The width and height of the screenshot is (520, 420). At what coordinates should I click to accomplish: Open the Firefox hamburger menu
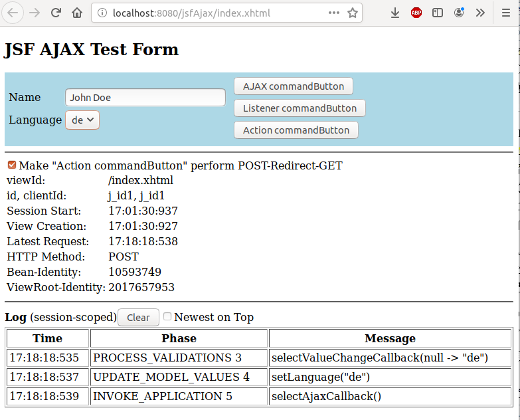tap(506, 13)
